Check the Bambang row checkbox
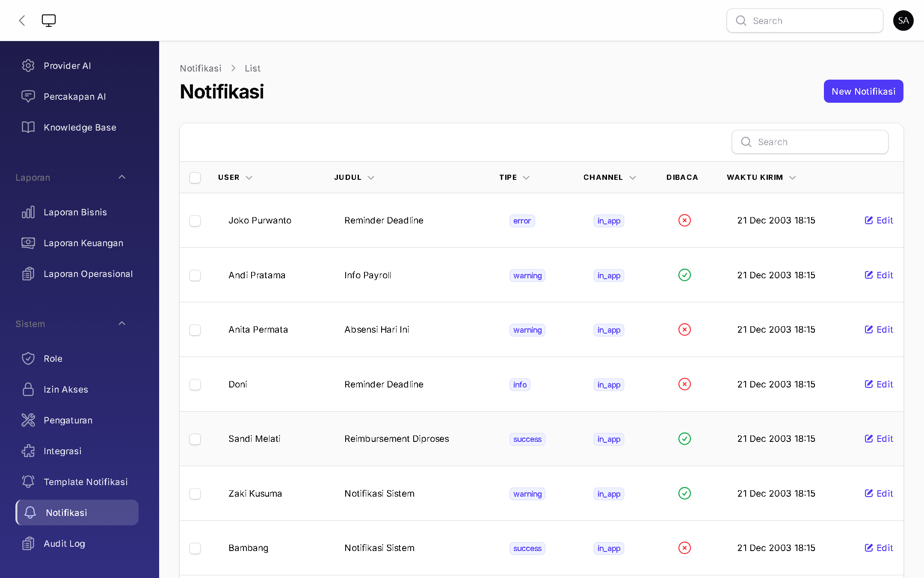This screenshot has width=924, height=578. [x=195, y=548]
